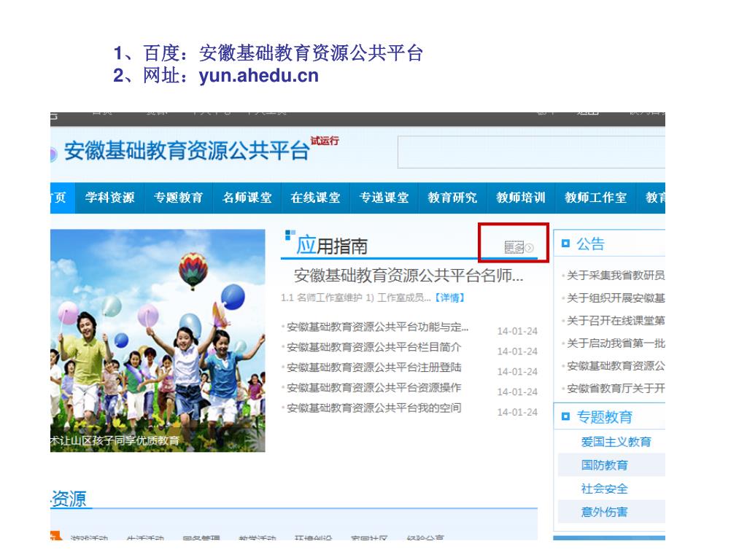Viewport: 747px width, 560px height.
Task: Click the square icon beside sidebar 专题教育
Action: [x=565, y=416]
